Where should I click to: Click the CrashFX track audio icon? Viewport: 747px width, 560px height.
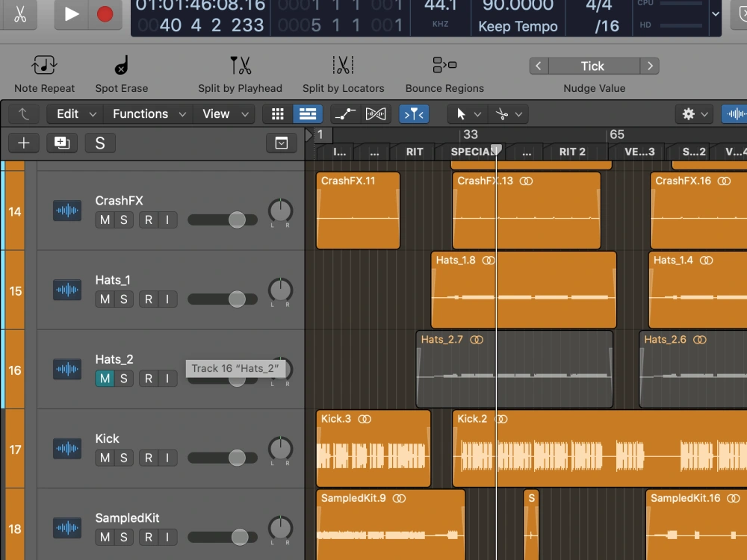66,211
